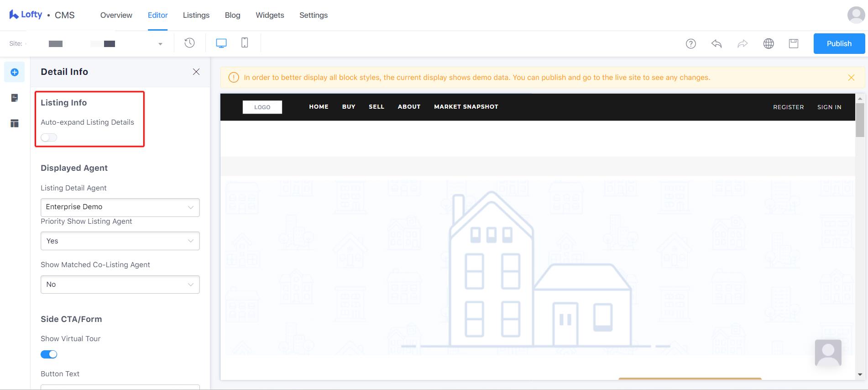Screen dimensions: 868x390
Task: Switch to the Editor tab
Action: 157,15
